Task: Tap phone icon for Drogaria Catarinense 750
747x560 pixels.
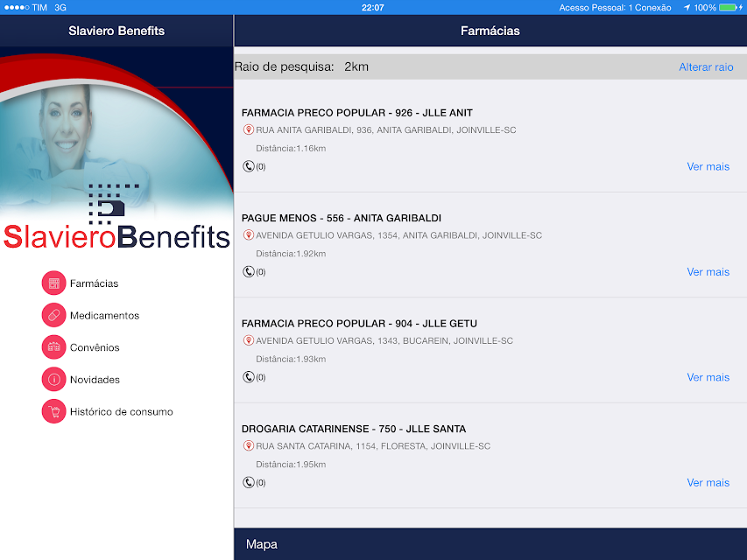Action: (248, 482)
